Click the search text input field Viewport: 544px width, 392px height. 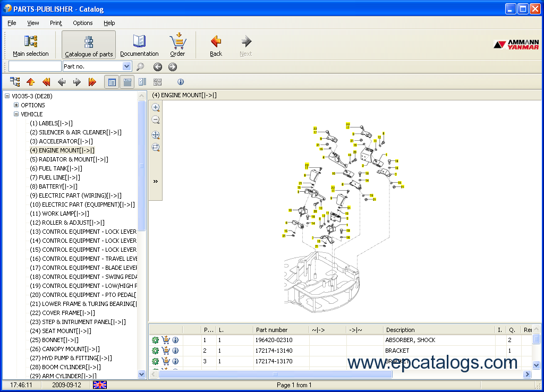(x=35, y=66)
